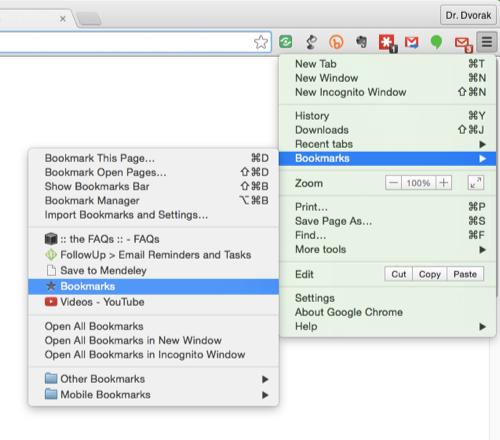Open History from the Chrome menu
Viewport: 500px width, 440px height.
pyautogui.click(x=387, y=116)
